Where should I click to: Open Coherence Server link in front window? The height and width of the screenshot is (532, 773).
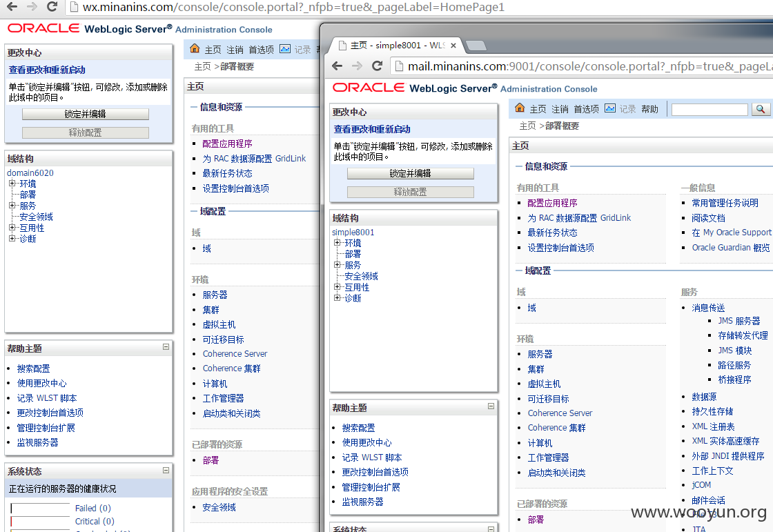click(560, 413)
